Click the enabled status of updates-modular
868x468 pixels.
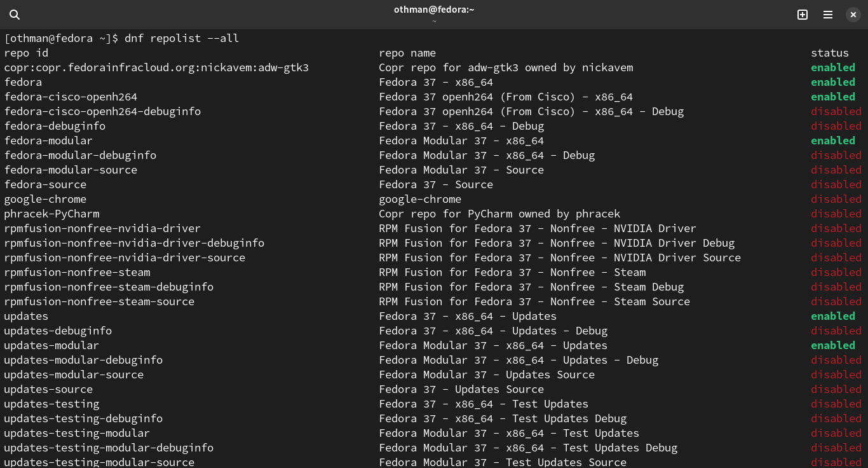pyautogui.click(x=833, y=345)
